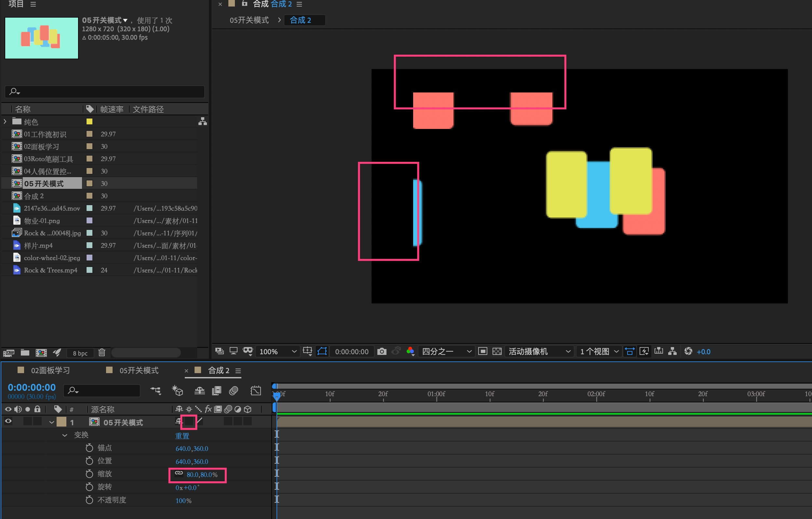Toggle the collapse transformations switch on layer 1
The width and height of the screenshot is (812, 519).
(189, 421)
